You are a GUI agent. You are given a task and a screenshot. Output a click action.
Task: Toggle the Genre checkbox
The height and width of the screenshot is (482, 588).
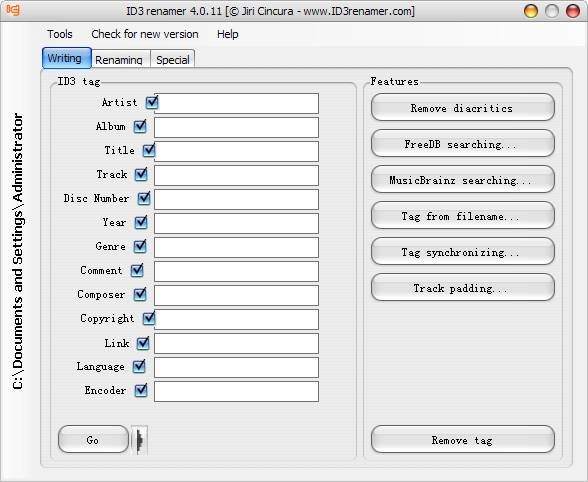coord(140,246)
